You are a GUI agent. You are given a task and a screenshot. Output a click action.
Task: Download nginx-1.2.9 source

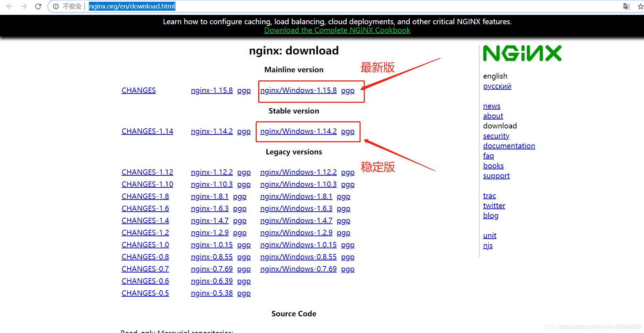point(210,233)
